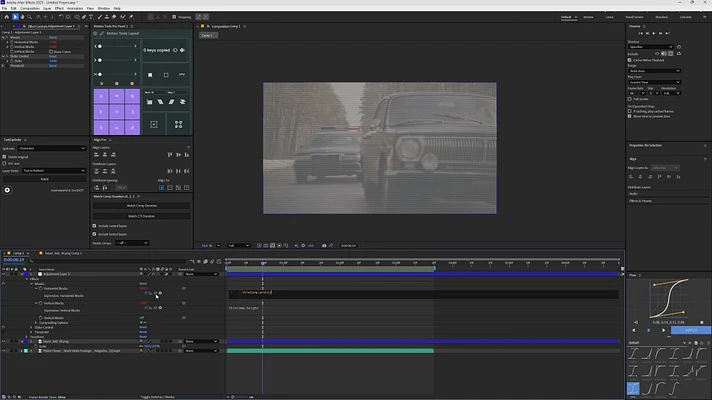Expand Compositing Options in timeline
The height and width of the screenshot is (400, 712).
pyautogui.click(x=36, y=323)
